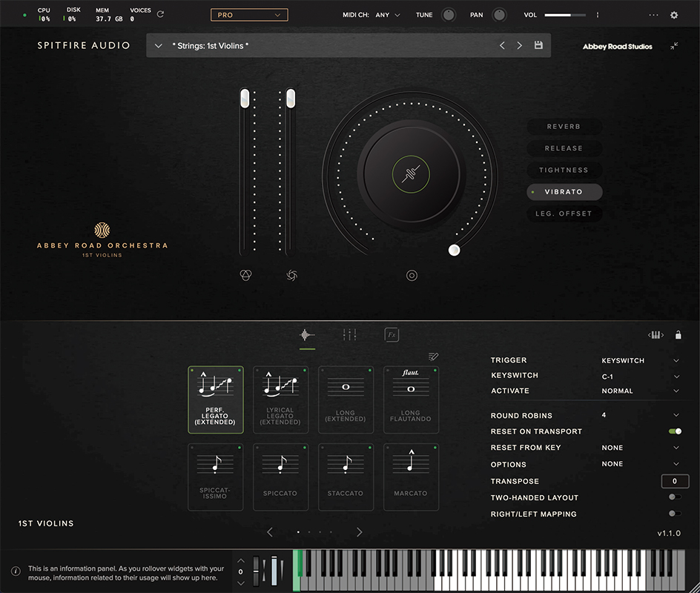Select Long Flautando articulation

(411, 400)
